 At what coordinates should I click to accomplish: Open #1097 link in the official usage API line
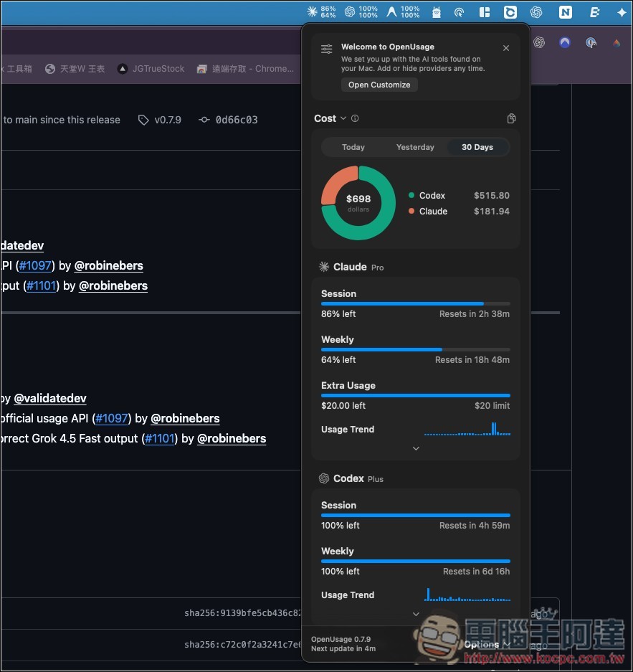tap(111, 418)
